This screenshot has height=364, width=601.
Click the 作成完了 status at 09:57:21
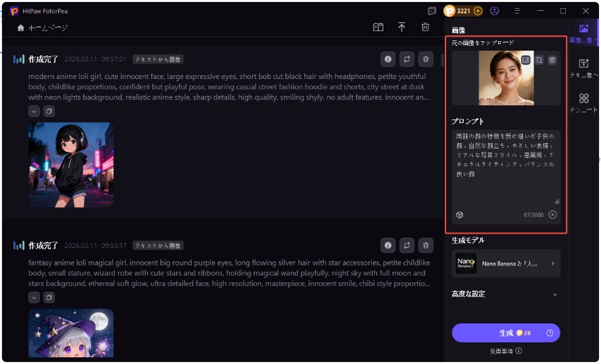point(43,59)
